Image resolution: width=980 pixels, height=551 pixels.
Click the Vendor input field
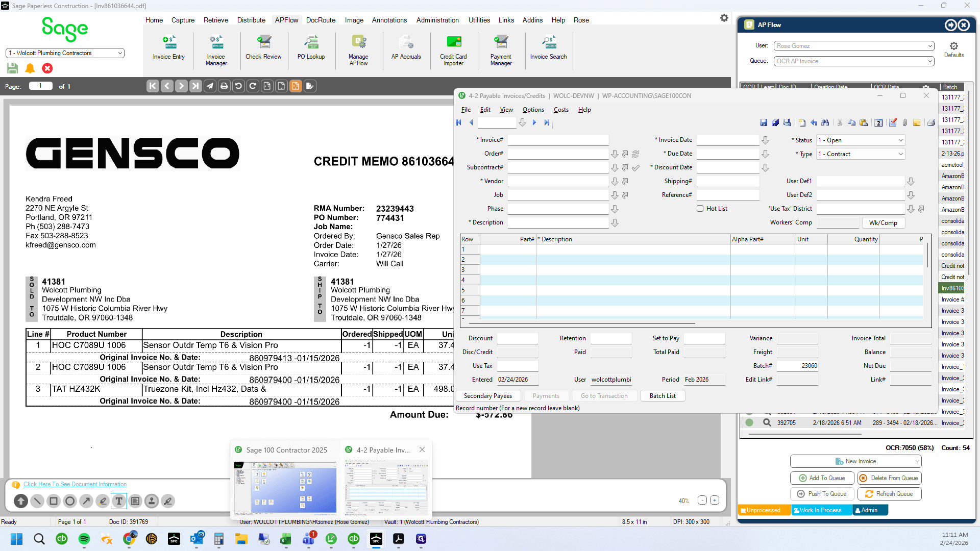558,182
